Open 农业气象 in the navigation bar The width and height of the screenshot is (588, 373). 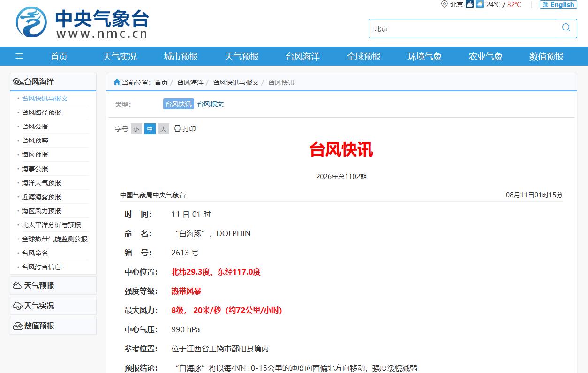tap(486, 56)
